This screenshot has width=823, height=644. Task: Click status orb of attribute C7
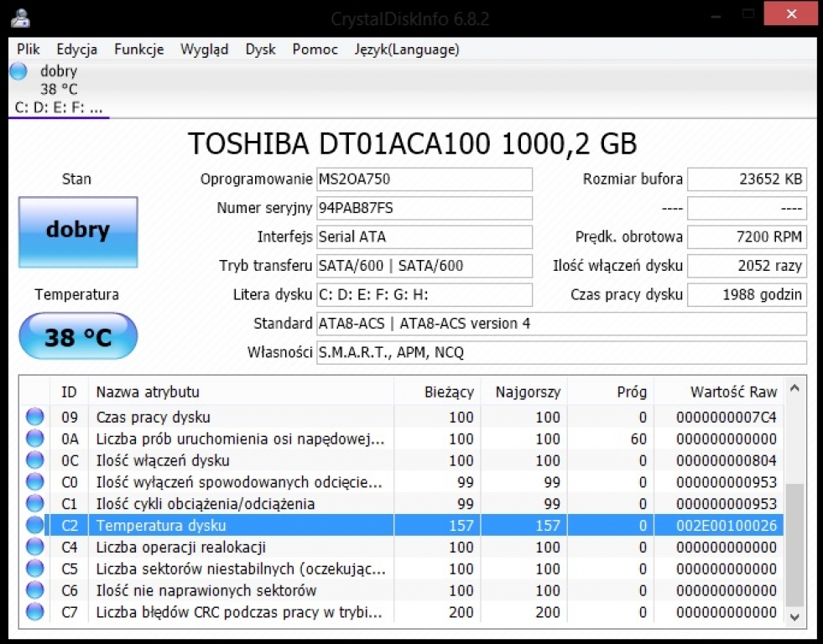[34, 612]
